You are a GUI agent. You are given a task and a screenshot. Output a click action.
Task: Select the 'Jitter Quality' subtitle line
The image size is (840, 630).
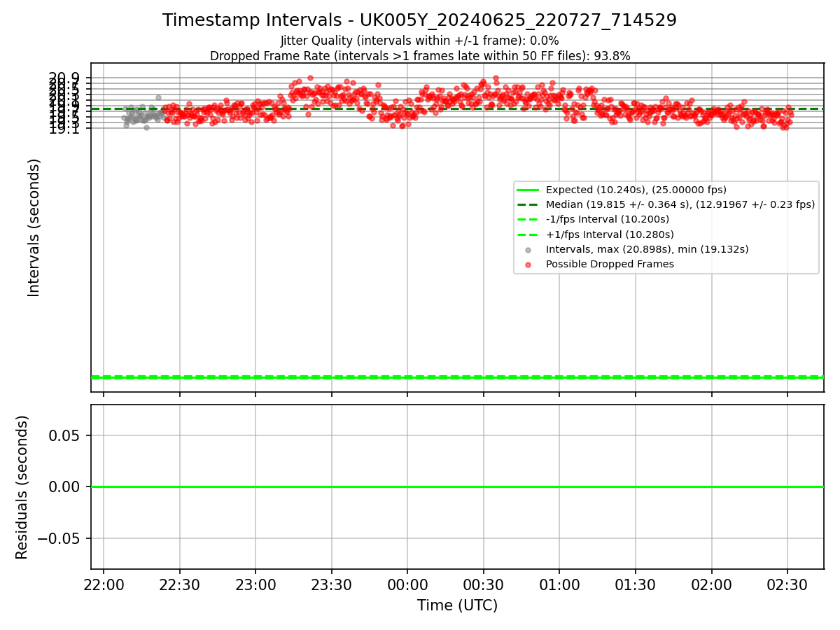[x=419, y=41]
